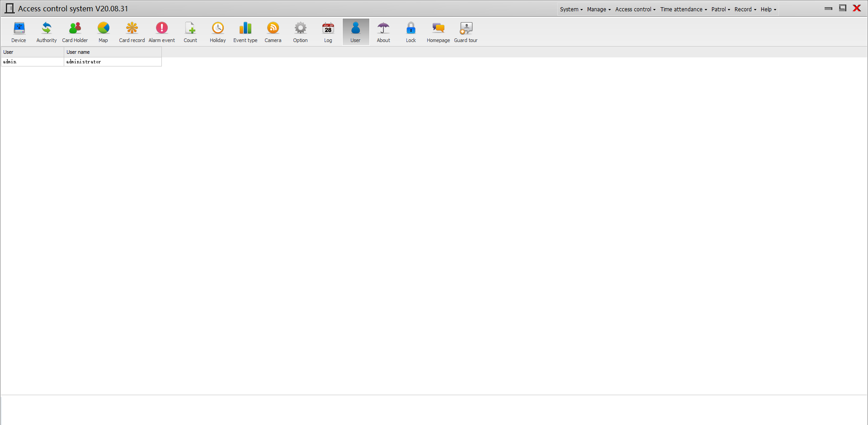Click the User name column header

(x=113, y=52)
